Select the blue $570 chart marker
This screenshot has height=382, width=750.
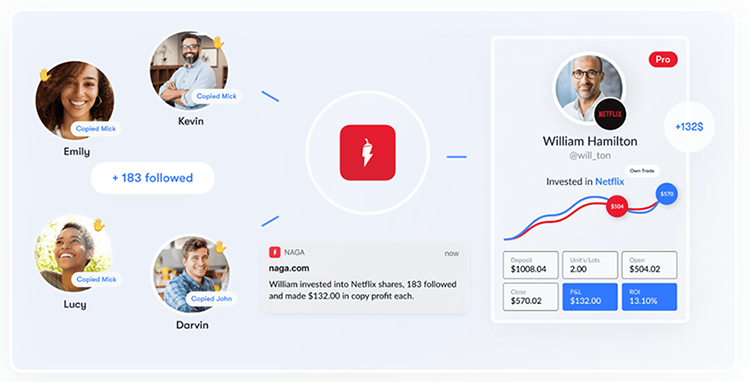(x=667, y=194)
